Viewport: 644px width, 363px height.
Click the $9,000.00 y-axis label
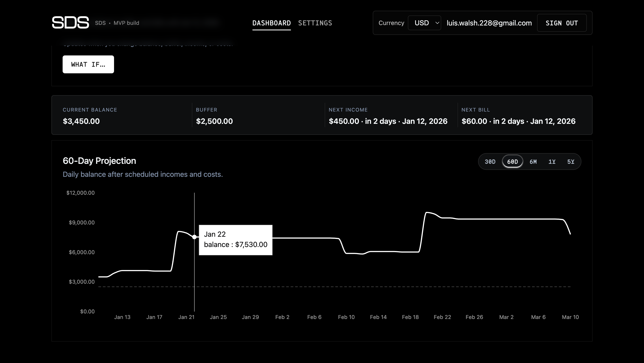pos(81,222)
